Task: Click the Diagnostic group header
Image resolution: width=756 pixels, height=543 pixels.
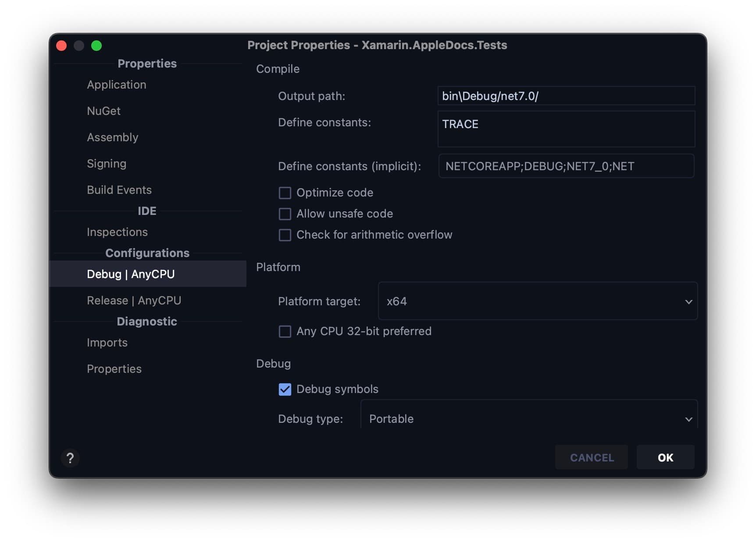Action: (x=147, y=322)
